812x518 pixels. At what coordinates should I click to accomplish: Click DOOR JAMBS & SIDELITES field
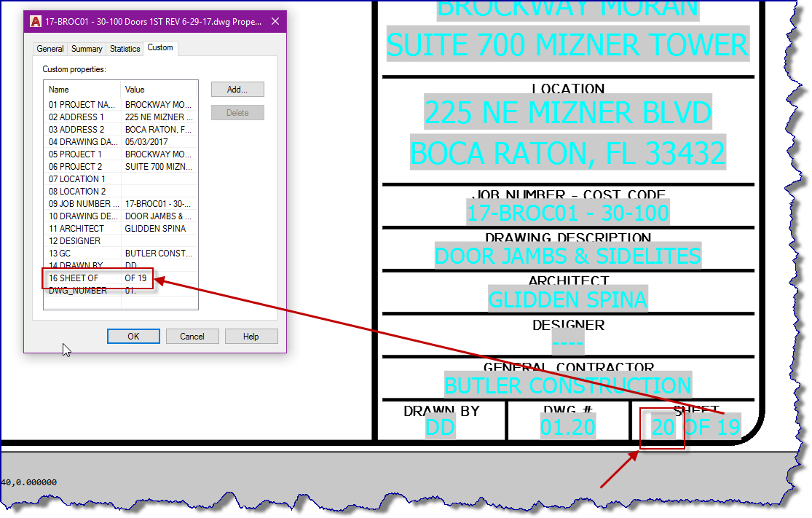tap(567, 256)
